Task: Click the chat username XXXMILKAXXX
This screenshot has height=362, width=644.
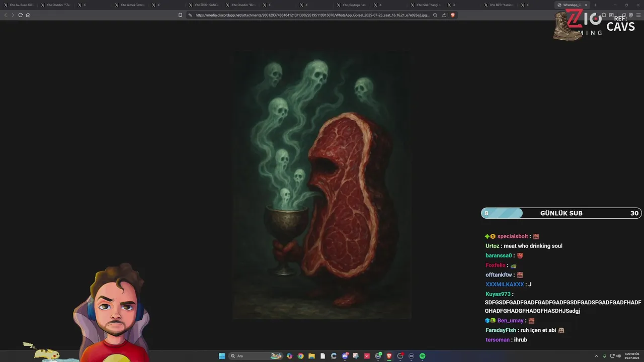Action: [x=505, y=284]
